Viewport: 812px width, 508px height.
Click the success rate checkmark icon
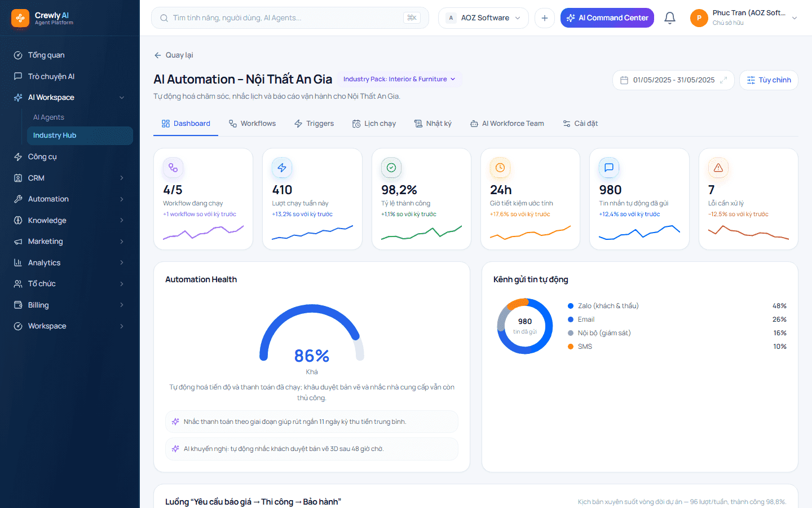(x=391, y=168)
